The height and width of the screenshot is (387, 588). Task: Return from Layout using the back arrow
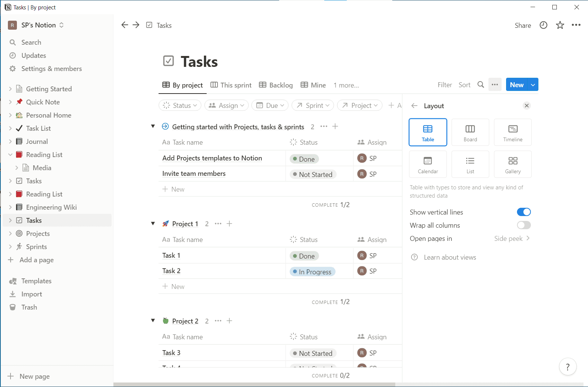click(414, 106)
